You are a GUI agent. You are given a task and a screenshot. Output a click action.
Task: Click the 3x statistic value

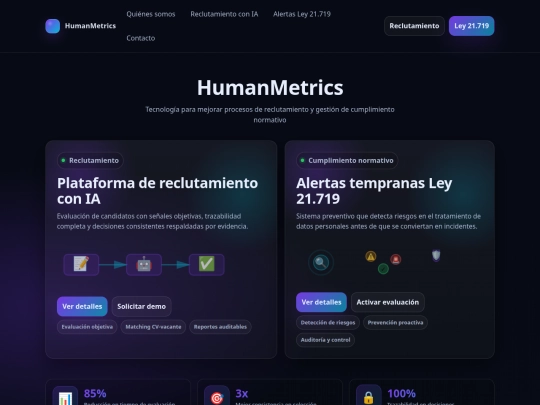coord(242,393)
